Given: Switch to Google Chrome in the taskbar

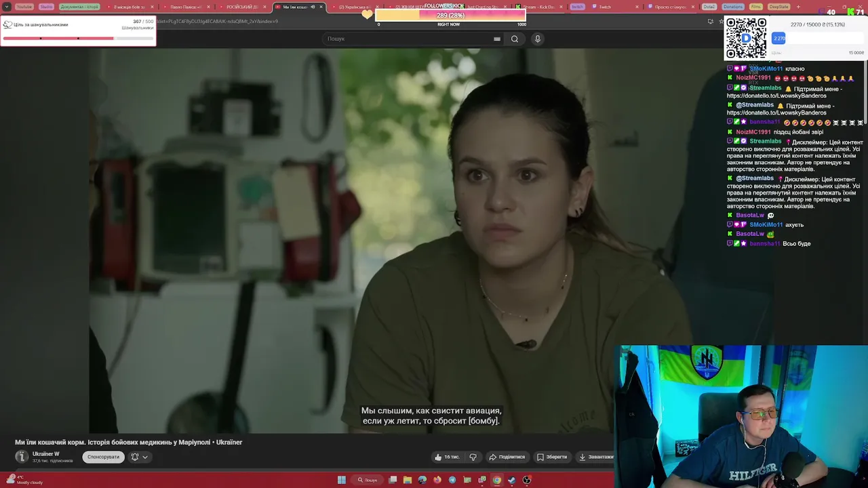Looking at the screenshot, I should point(497,480).
